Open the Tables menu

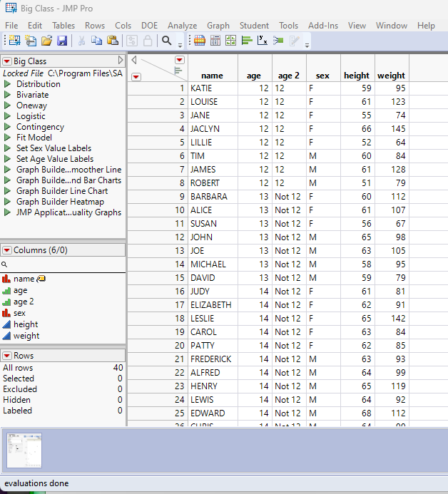pyautogui.click(x=63, y=26)
